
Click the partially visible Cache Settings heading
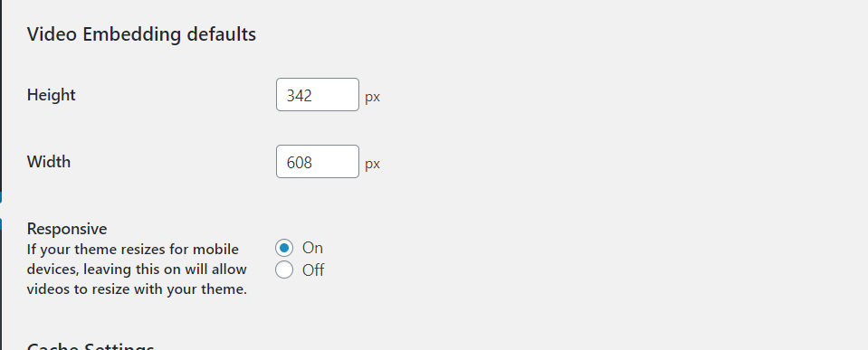pos(91,346)
